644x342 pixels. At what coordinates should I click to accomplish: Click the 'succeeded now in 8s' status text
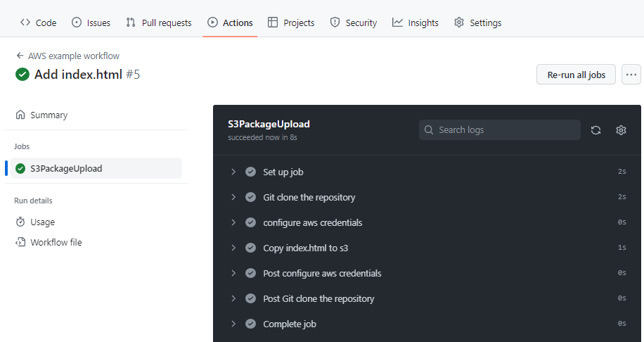tap(262, 137)
